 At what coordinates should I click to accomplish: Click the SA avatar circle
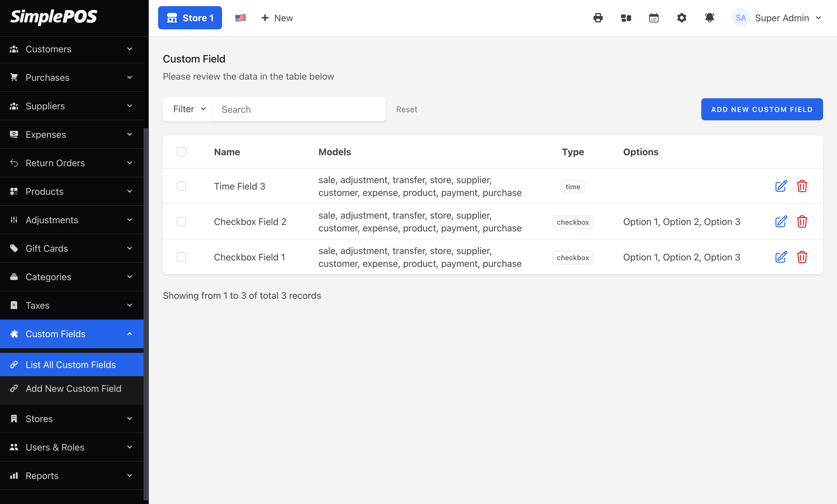[741, 18]
